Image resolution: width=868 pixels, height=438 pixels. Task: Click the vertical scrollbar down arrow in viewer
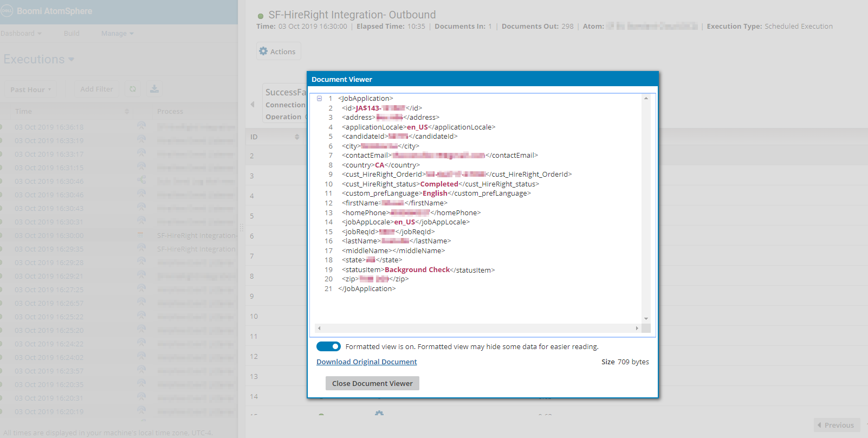click(x=646, y=319)
